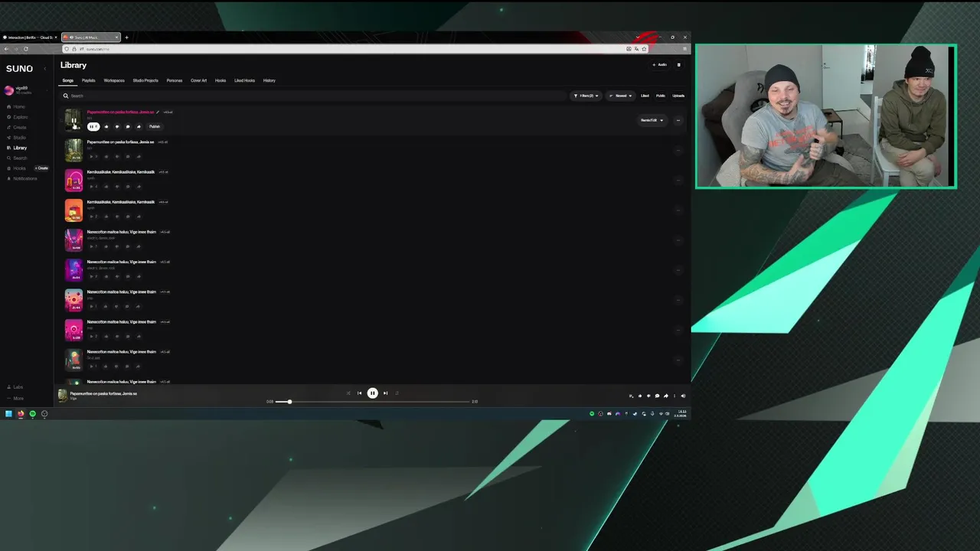This screenshot has height=551, width=980.
Task: Toggle the Uploads filter
Action: (678, 96)
